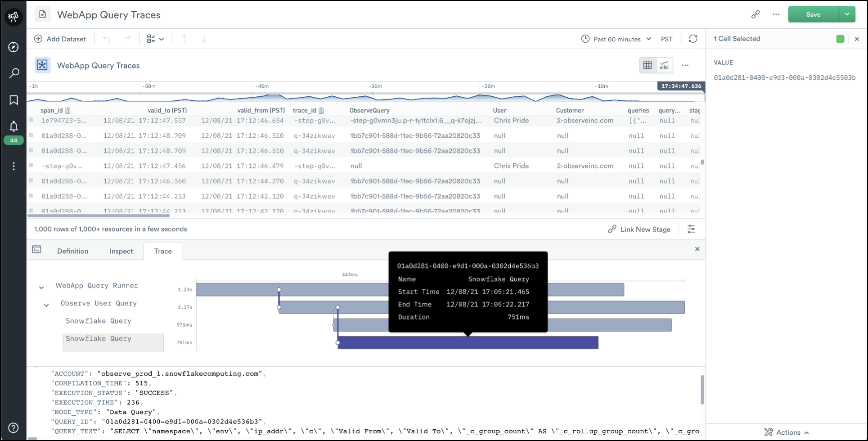Expand the Actions menu
This screenshot has width=868, height=441.
[x=787, y=432]
